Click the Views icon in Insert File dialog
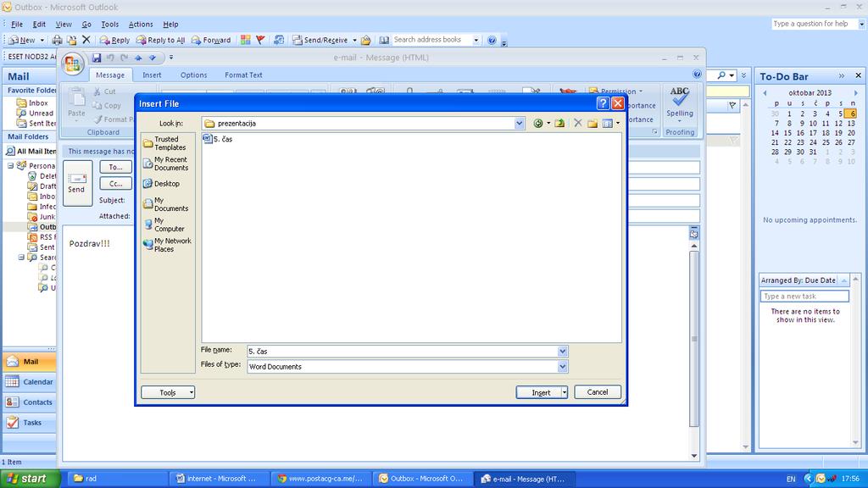The width and height of the screenshot is (868, 488). point(607,124)
